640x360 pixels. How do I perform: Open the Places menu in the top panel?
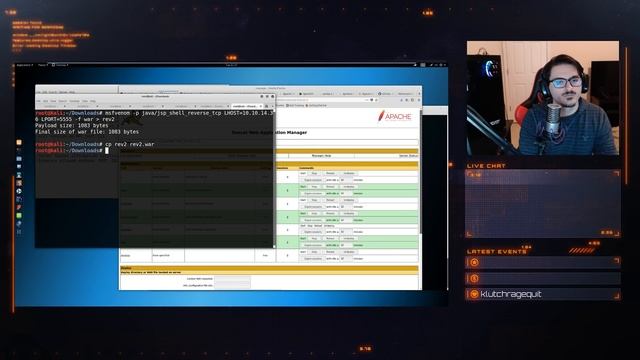[x=42, y=65]
